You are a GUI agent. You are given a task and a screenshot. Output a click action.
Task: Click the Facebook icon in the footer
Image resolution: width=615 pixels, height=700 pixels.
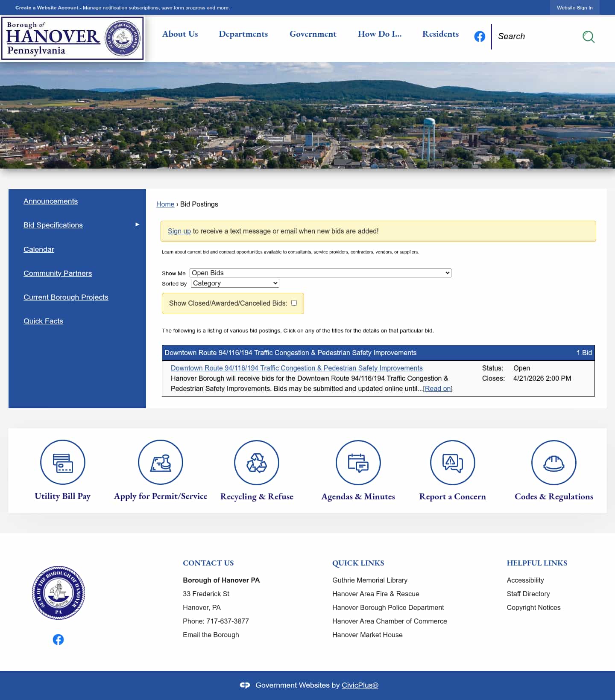tap(58, 639)
